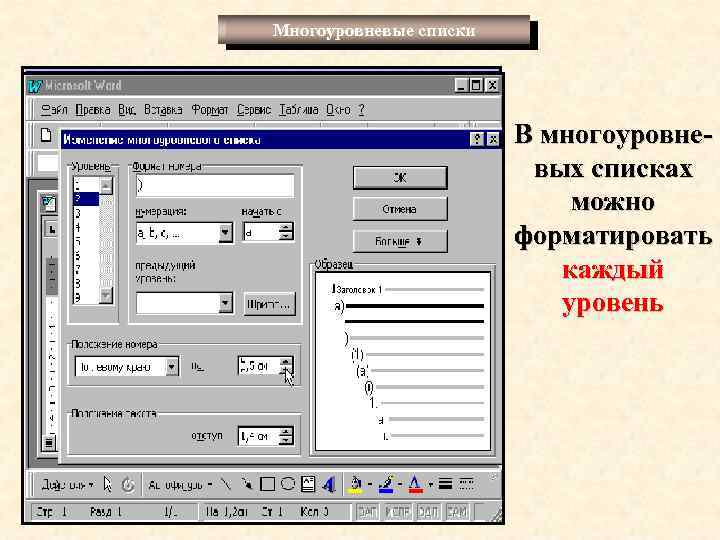The width and height of the screenshot is (720, 540).
Task: Apply the Fill Color bucket
Action: [355, 484]
